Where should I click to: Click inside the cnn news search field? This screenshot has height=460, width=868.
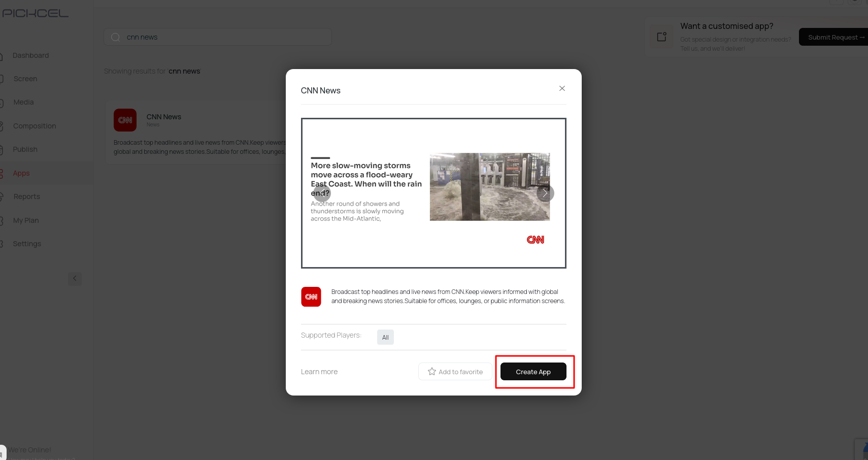tap(217, 37)
